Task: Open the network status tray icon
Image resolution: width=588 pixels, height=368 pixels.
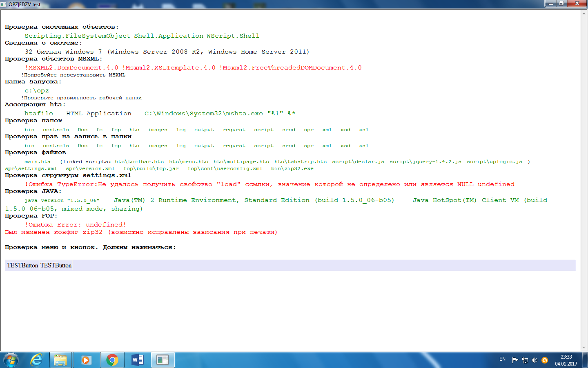Action: 525,360
